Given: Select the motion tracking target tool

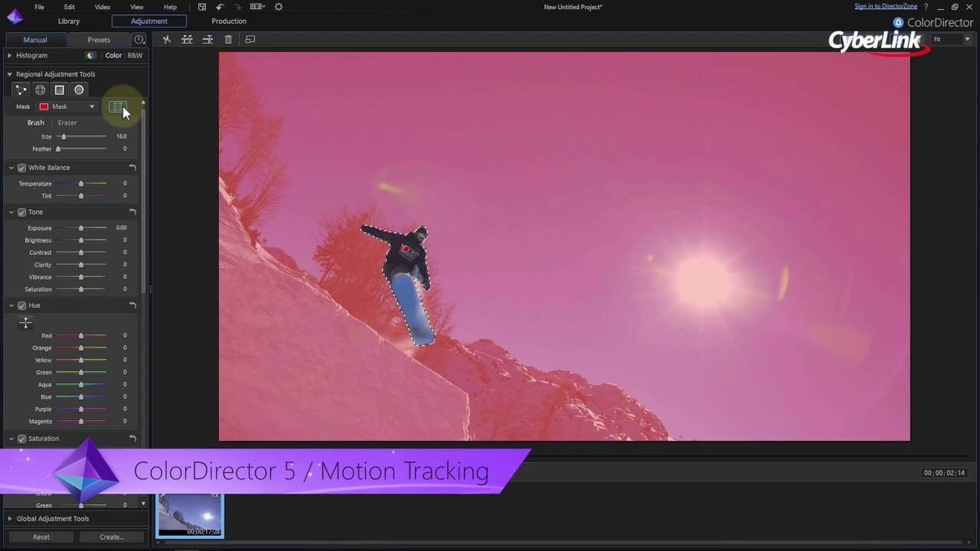Looking at the screenshot, I should 40,90.
